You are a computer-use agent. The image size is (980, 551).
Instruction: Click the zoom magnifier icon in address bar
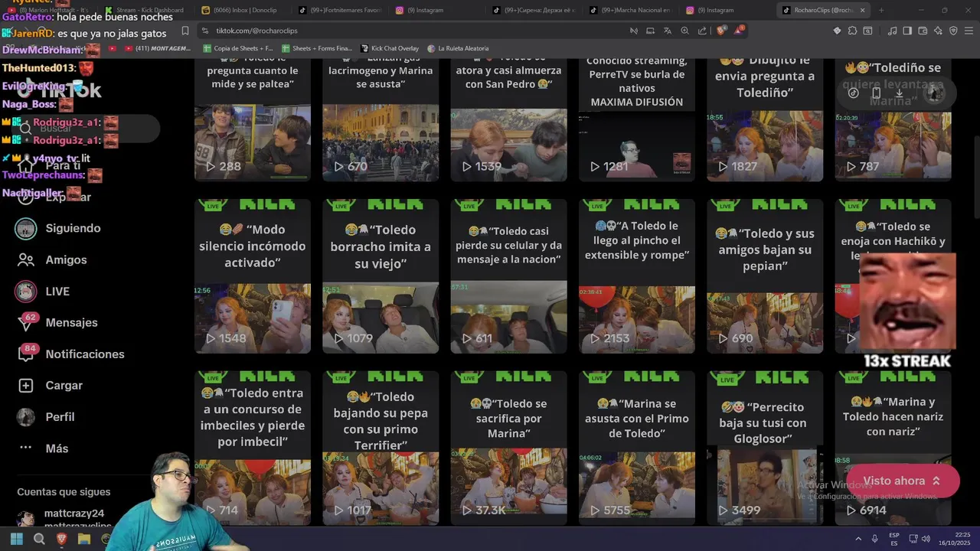pyautogui.click(x=684, y=31)
